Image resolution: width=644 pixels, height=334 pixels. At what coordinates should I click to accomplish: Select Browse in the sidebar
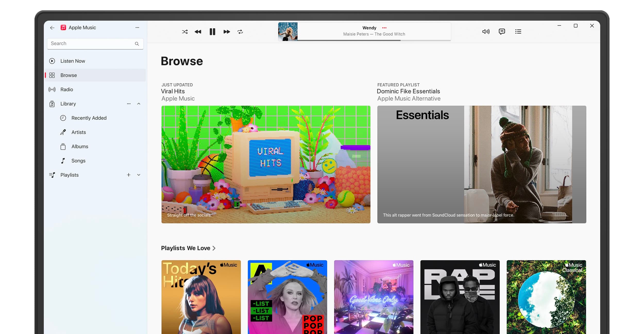click(95, 75)
